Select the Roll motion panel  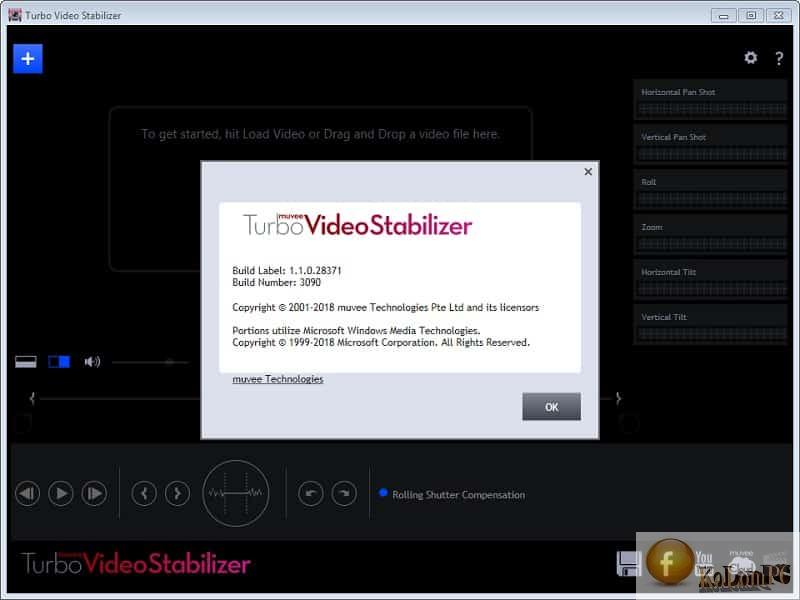pos(710,189)
